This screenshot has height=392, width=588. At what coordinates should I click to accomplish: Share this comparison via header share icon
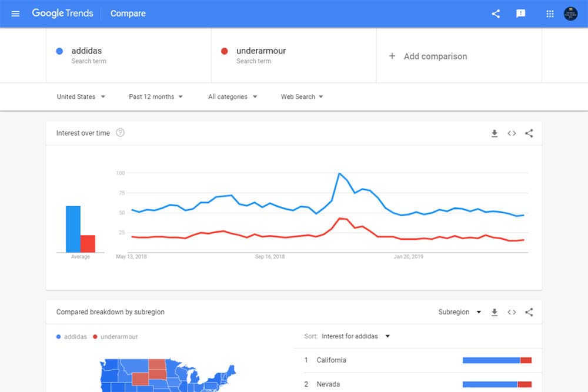[x=496, y=14]
